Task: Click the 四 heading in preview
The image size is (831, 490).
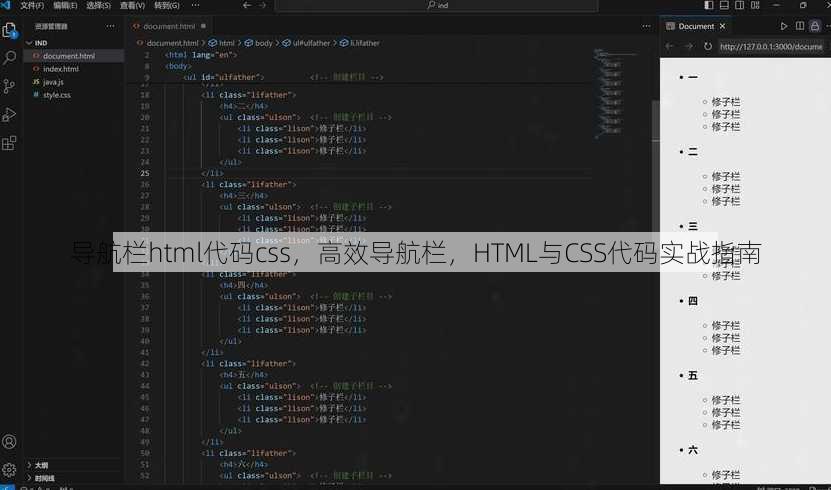Action: pos(693,301)
